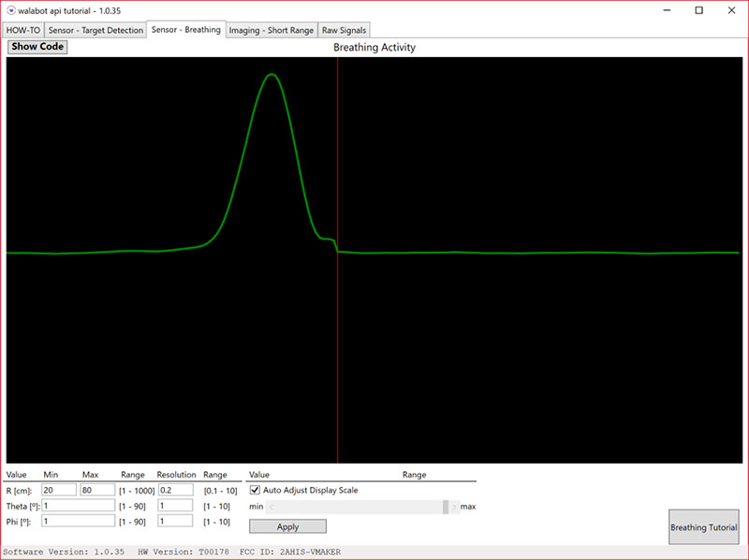
Task: Click the Theta resolution input field
Action: [175, 506]
